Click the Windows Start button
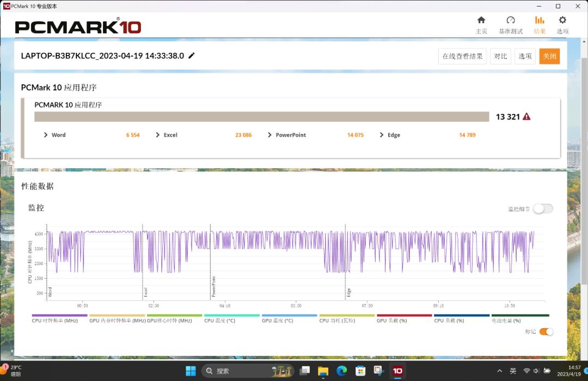 point(191,371)
